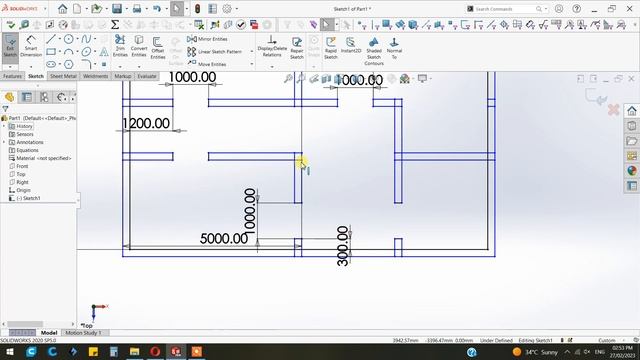Viewport: 640px width, 360px height.
Task: Click the Convert Entities tool
Action: [139, 45]
